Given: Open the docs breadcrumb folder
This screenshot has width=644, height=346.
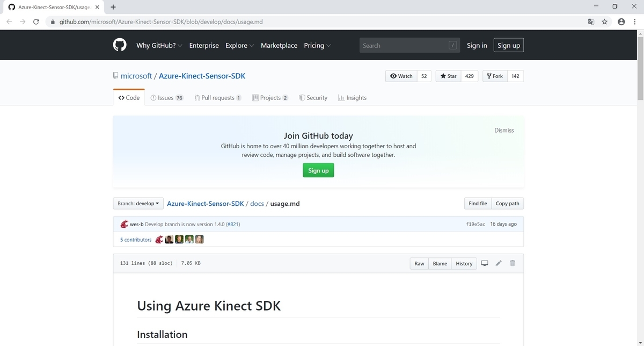Looking at the screenshot, I should (257, 204).
